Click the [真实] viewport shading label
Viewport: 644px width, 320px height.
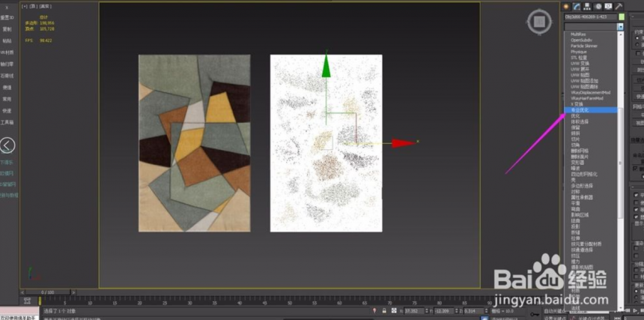coord(45,7)
